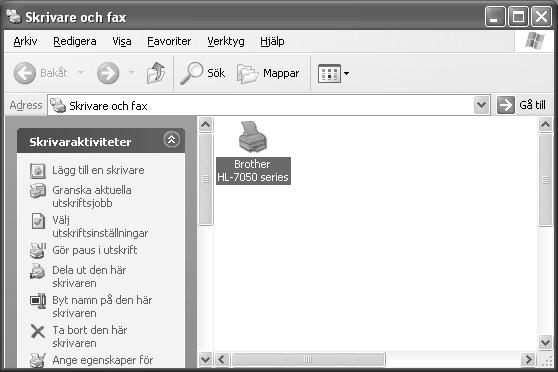Open the Arkiv menu
The height and width of the screenshot is (372, 558).
25,41
